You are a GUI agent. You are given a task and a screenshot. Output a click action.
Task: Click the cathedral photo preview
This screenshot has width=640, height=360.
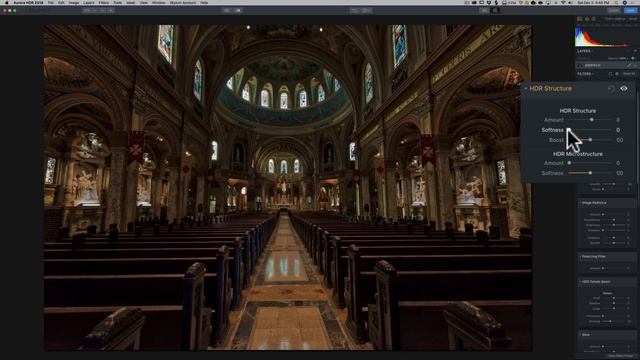click(288, 187)
